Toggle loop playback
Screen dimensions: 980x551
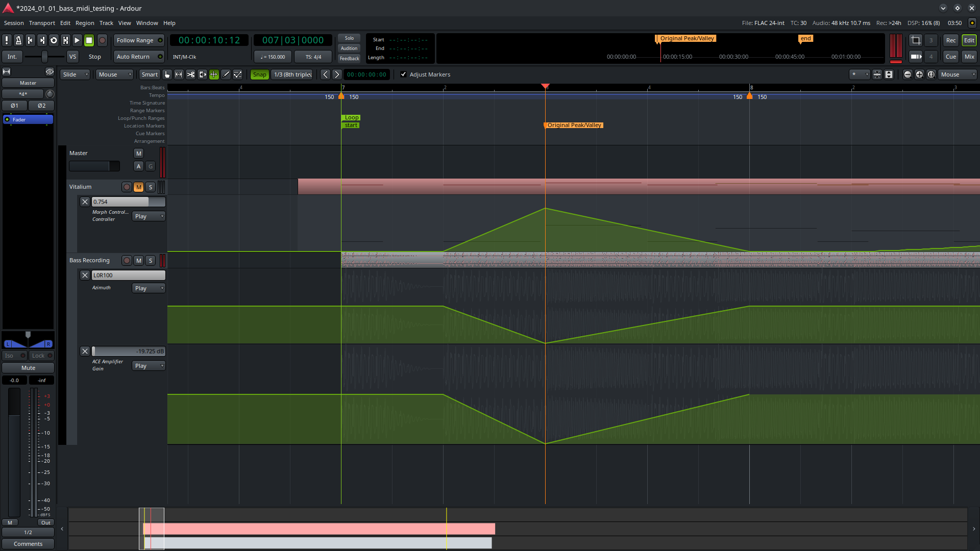54,40
